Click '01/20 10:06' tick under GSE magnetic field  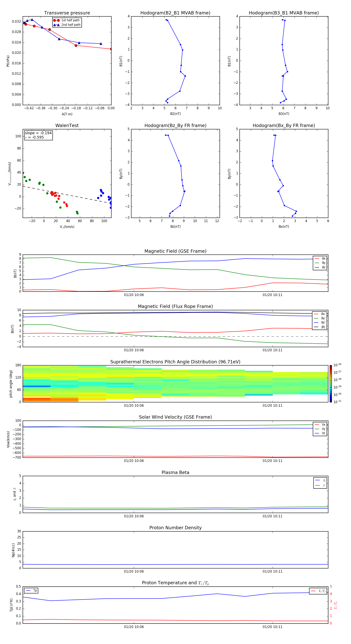pos(134,295)
